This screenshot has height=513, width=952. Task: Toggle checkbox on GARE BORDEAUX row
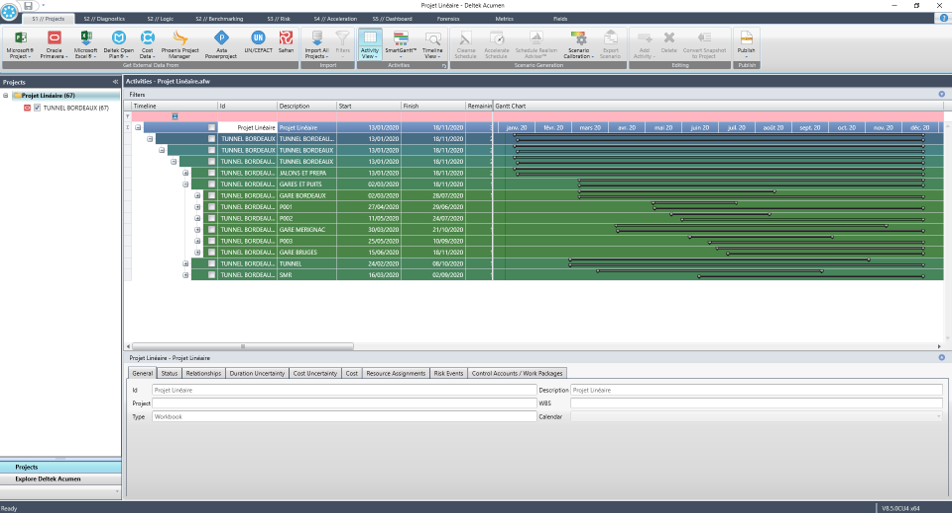pos(211,195)
